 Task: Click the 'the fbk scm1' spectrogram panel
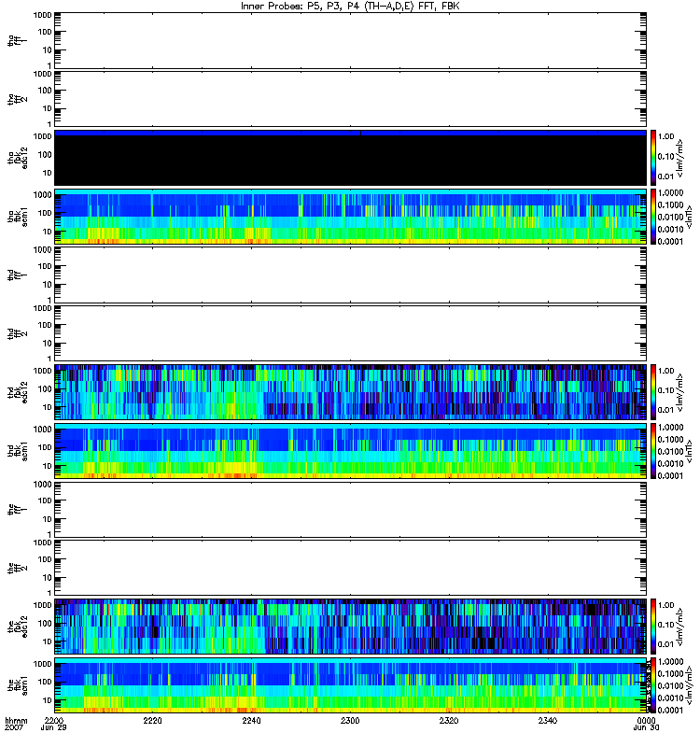(350, 685)
